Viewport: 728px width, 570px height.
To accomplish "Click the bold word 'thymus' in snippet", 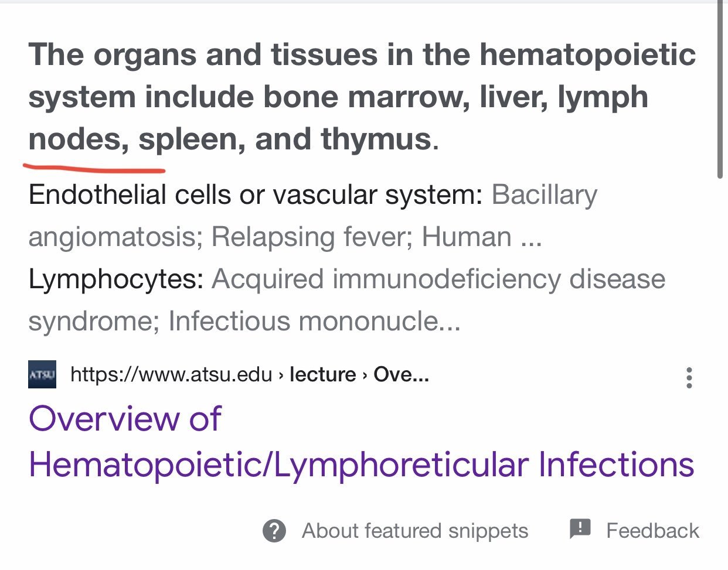I will coord(376,139).
